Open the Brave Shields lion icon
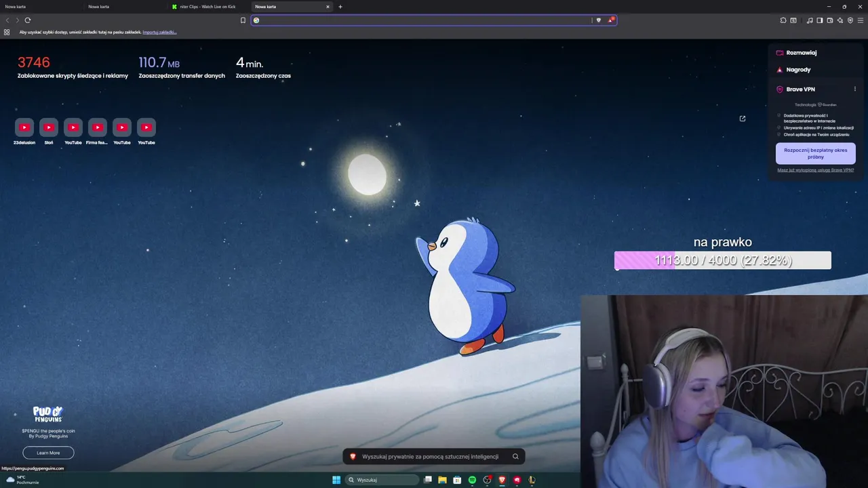Image resolution: width=868 pixels, height=488 pixels. (x=598, y=20)
